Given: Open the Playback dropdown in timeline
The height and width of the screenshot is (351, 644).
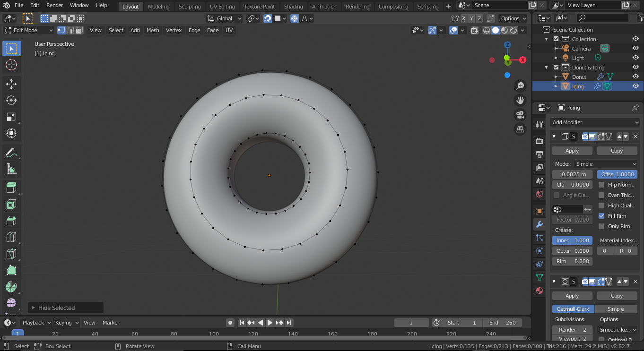Looking at the screenshot, I should coord(36,323).
